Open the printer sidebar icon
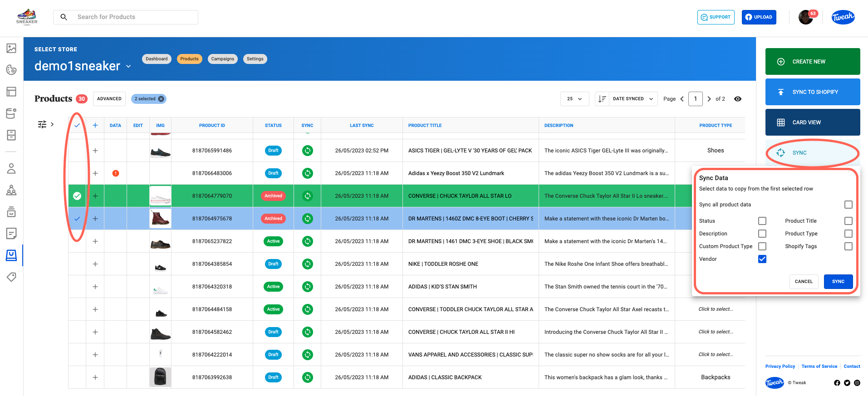This screenshot has width=868, height=396. 11,212
